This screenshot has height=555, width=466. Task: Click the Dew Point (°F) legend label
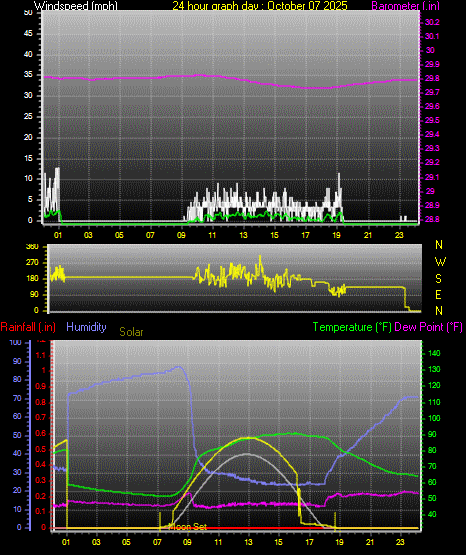[428, 327]
